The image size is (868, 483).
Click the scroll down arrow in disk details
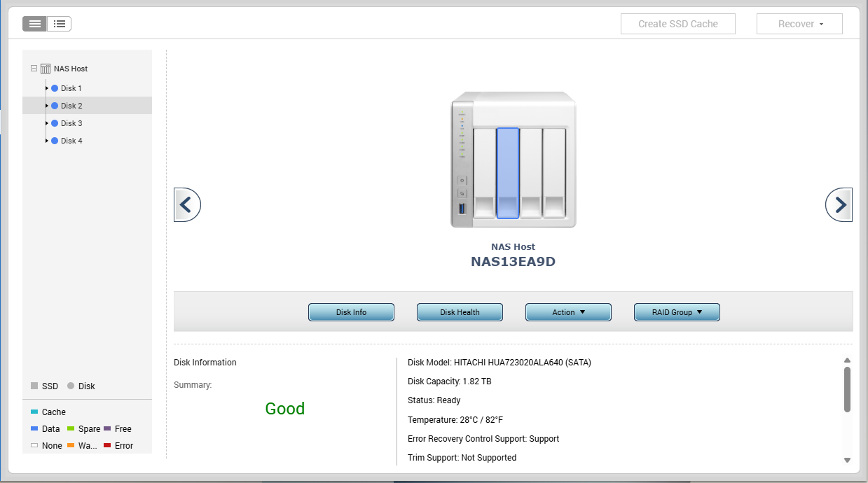[847, 460]
